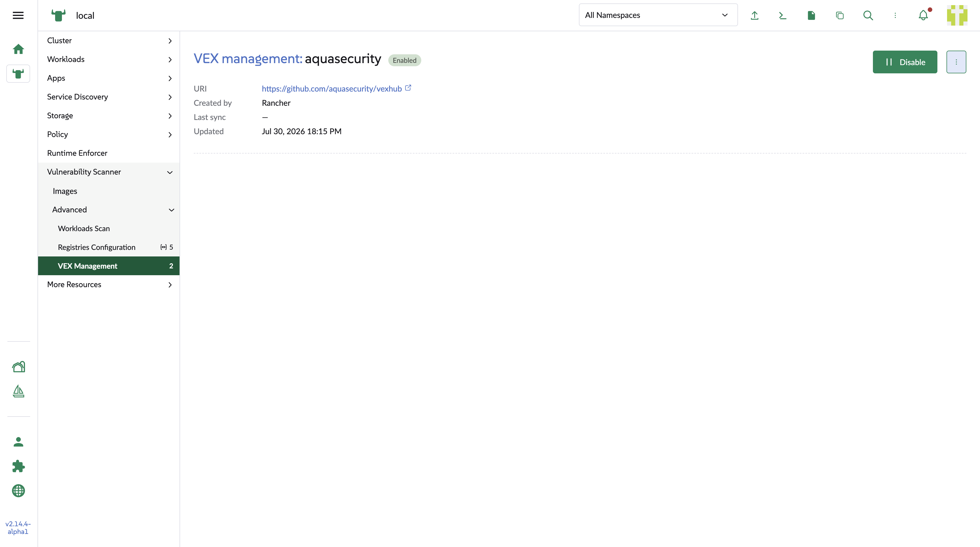The height and width of the screenshot is (547, 980).
Task: Open the user avatar menu
Action: [x=957, y=15]
